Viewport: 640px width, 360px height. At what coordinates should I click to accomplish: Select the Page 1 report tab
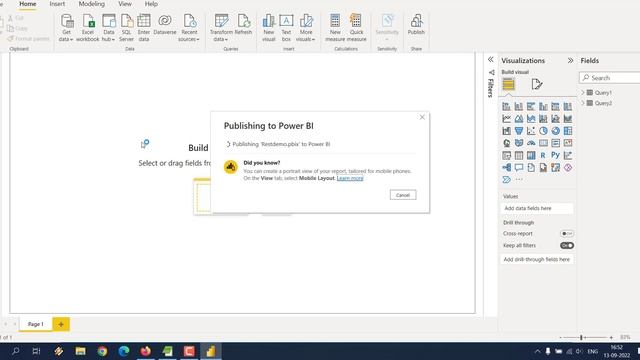(x=36, y=324)
